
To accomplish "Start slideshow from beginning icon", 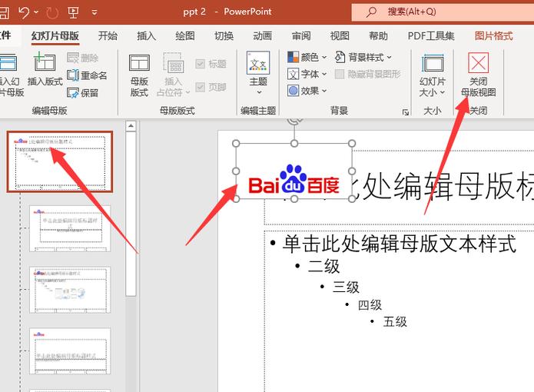I will pos(73,12).
